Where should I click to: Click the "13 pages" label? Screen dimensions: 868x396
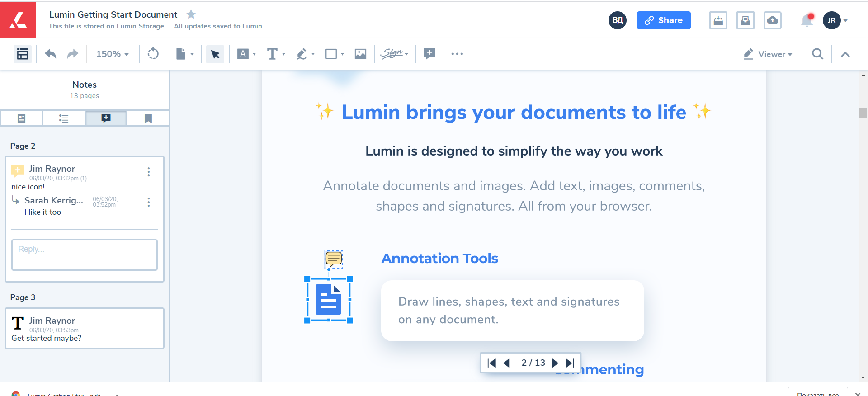point(85,96)
